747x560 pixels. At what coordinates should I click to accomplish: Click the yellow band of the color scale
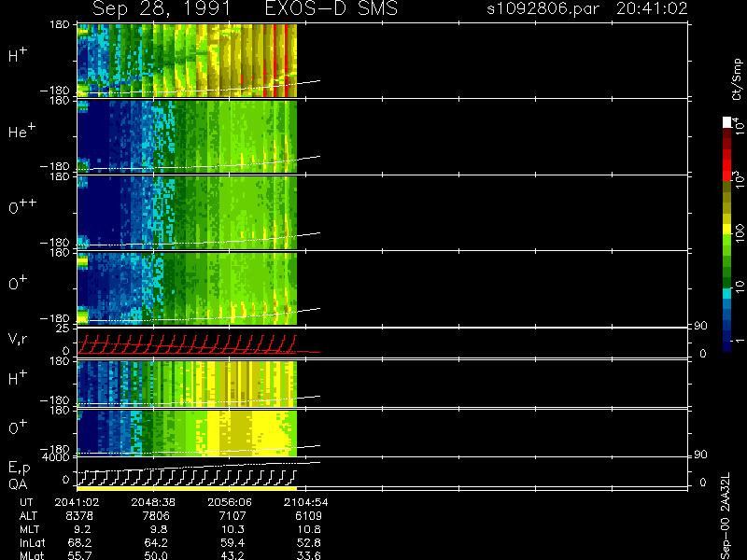pos(727,230)
